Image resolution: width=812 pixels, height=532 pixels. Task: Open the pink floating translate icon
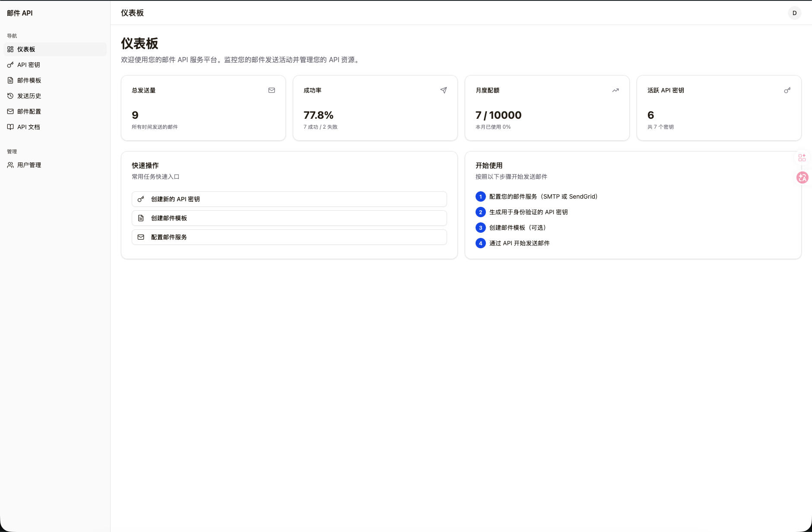point(802,177)
